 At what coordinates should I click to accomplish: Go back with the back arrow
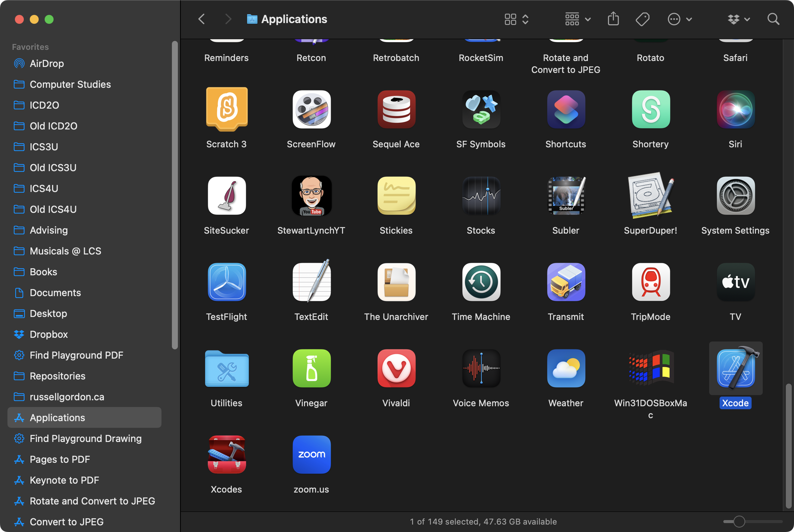click(202, 19)
